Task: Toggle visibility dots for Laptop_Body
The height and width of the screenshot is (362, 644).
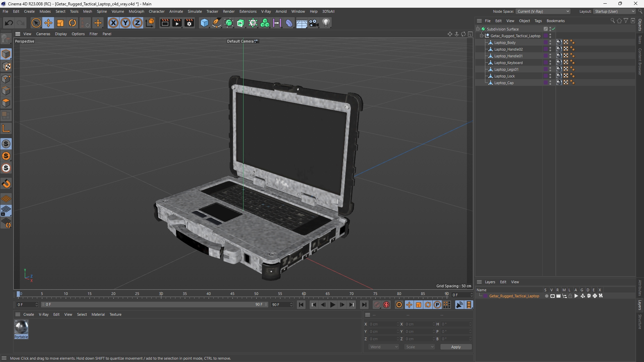Action: 550,43
